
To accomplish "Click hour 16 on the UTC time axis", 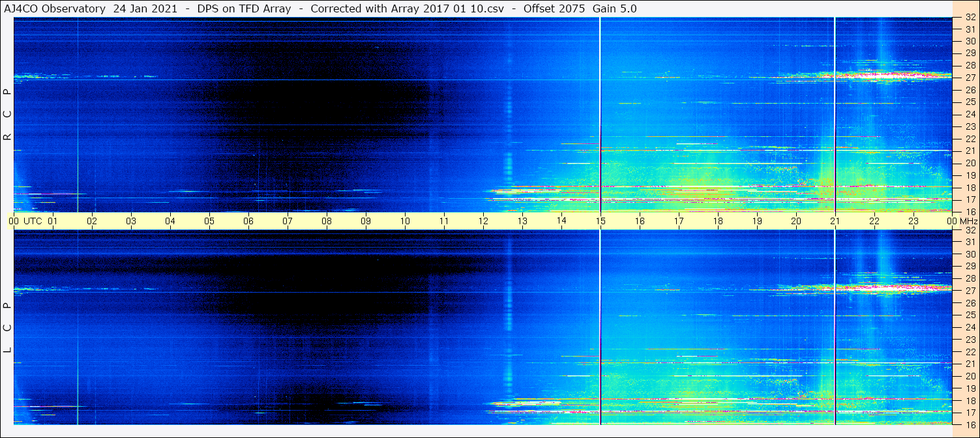I will click(640, 221).
